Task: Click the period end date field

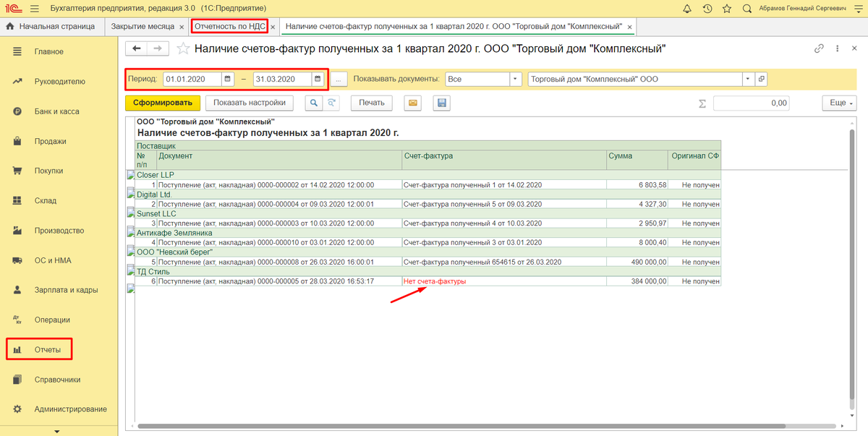Action: (282, 79)
